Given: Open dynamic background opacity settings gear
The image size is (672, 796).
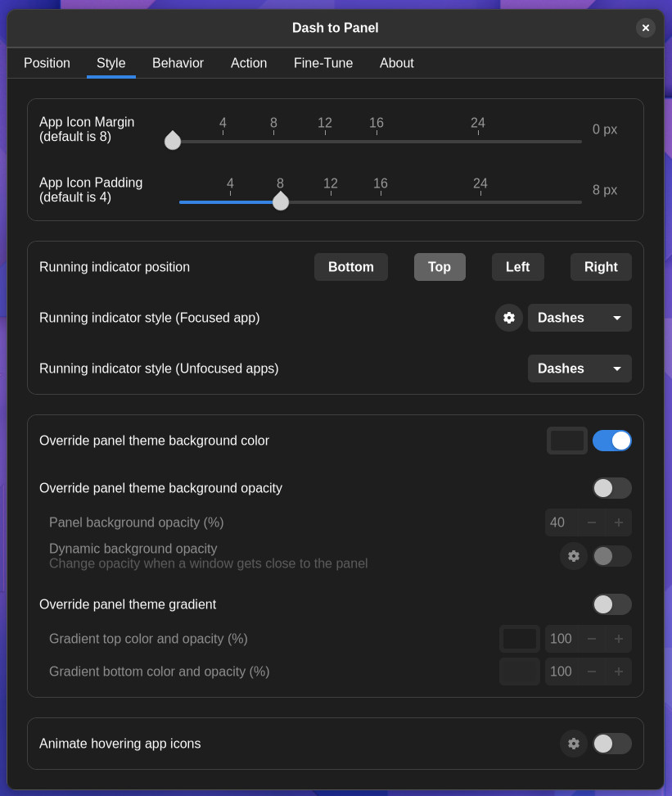Looking at the screenshot, I should pyautogui.click(x=574, y=556).
